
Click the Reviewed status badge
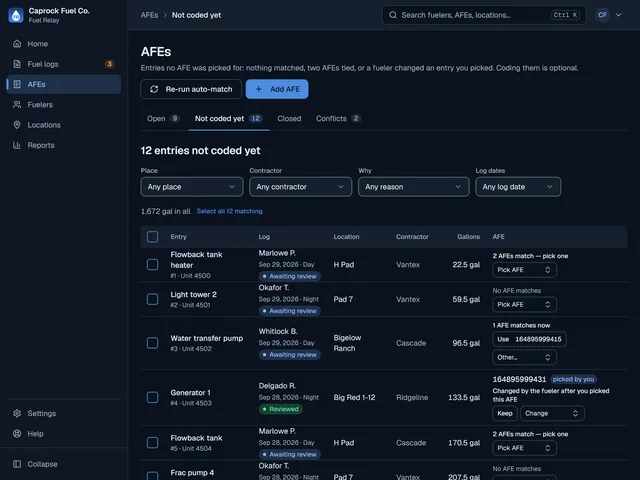[280, 409]
